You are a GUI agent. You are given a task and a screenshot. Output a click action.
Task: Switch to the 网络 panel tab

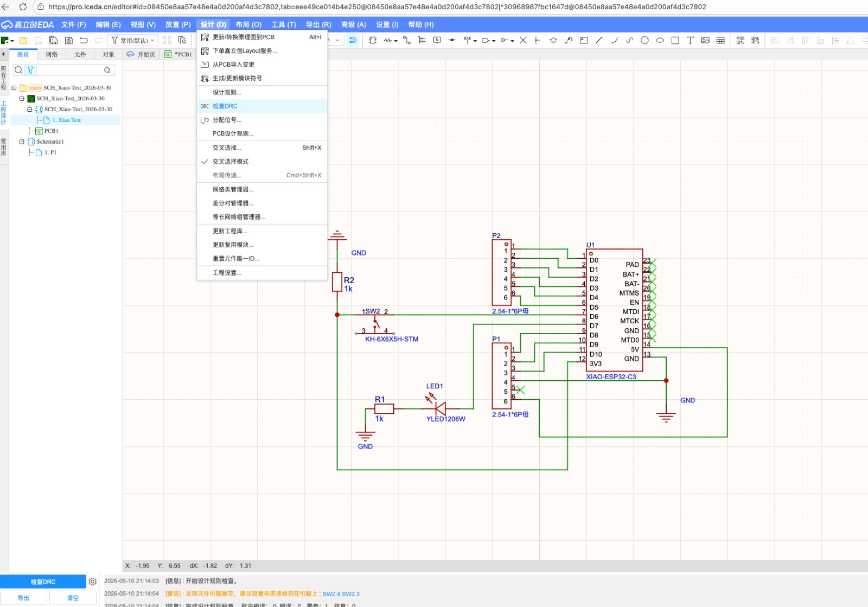pyautogui.click(x=52, y=54)
